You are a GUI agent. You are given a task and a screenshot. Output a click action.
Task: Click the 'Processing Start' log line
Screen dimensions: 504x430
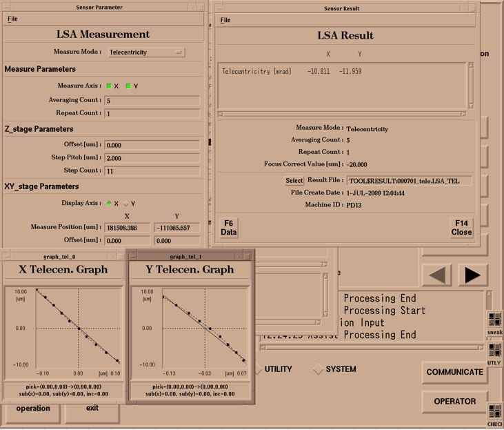point(384,311)
